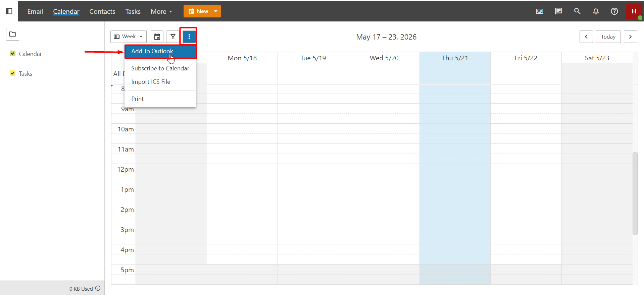Click the calendar vertical scrollbar
The width and height of the screenshot is (644, 295).
[x=635, y=193]
